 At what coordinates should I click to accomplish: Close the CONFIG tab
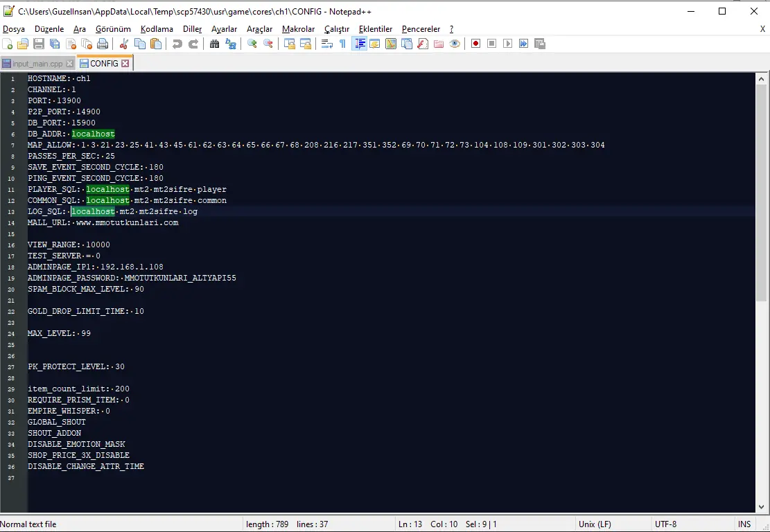(x=125, y=63)
